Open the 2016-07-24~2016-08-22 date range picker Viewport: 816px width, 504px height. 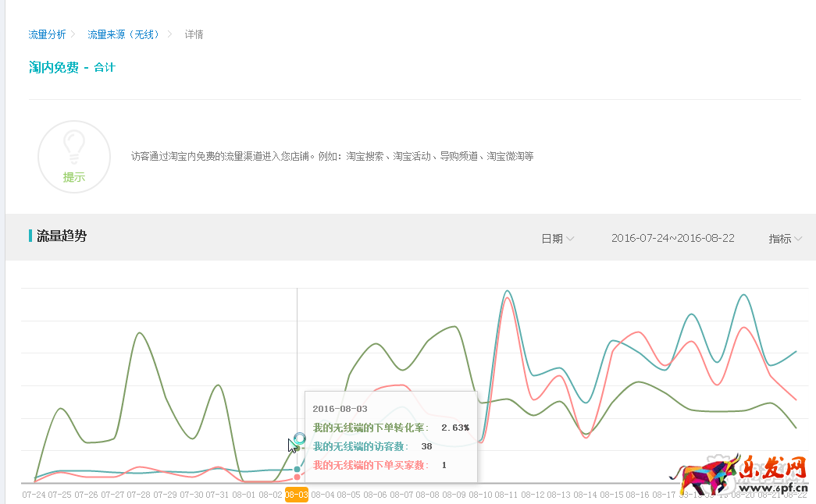pos(672,238)
